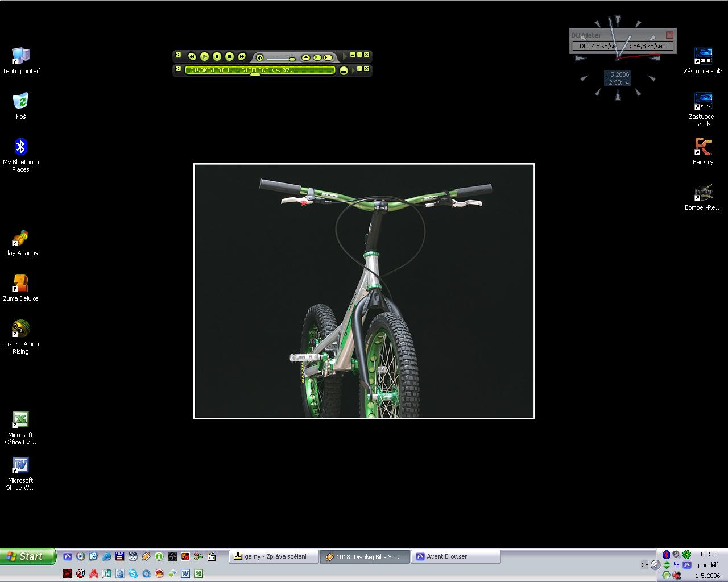Launch Word from quick launch bar
Viewport: 728px width, 582px height.
[185, 573]
